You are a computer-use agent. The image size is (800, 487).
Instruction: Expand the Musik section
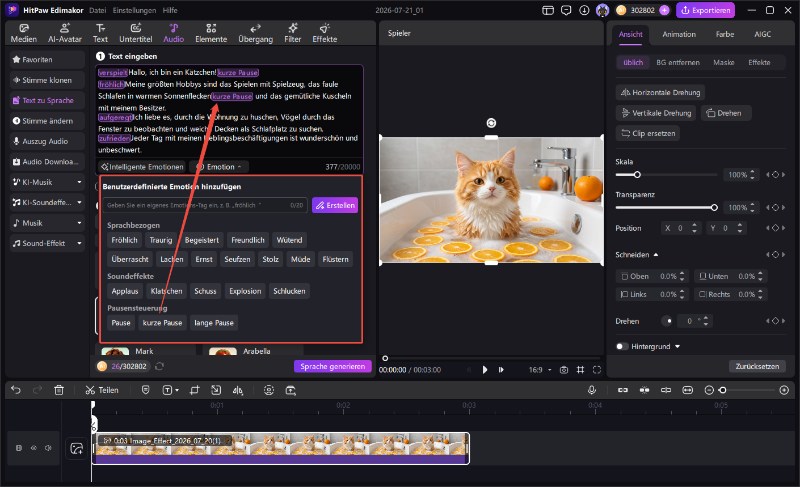click(79, 223)
